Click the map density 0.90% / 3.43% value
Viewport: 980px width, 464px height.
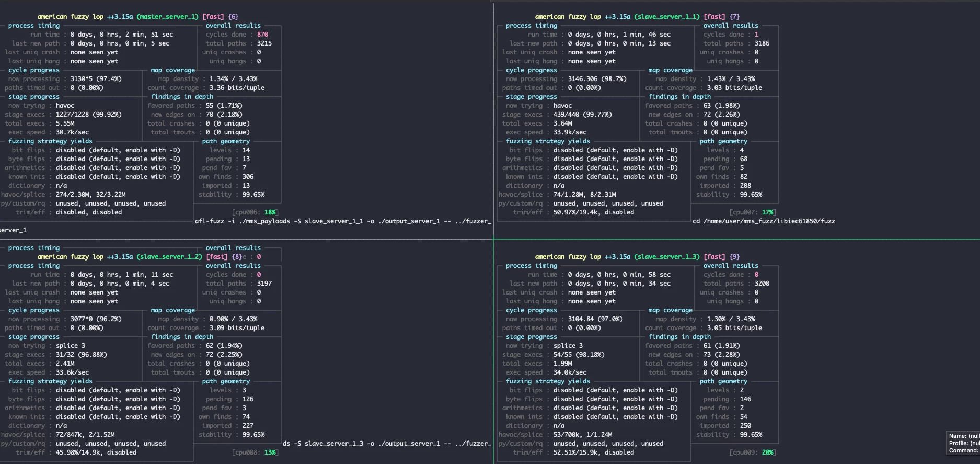pos(233,319)
